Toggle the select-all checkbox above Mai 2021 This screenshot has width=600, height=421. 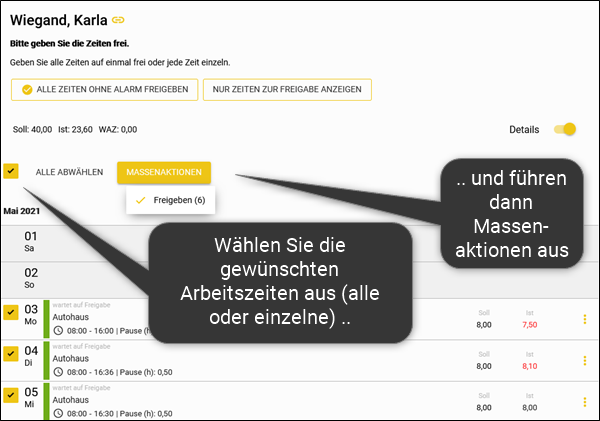(x=11, y=172)
